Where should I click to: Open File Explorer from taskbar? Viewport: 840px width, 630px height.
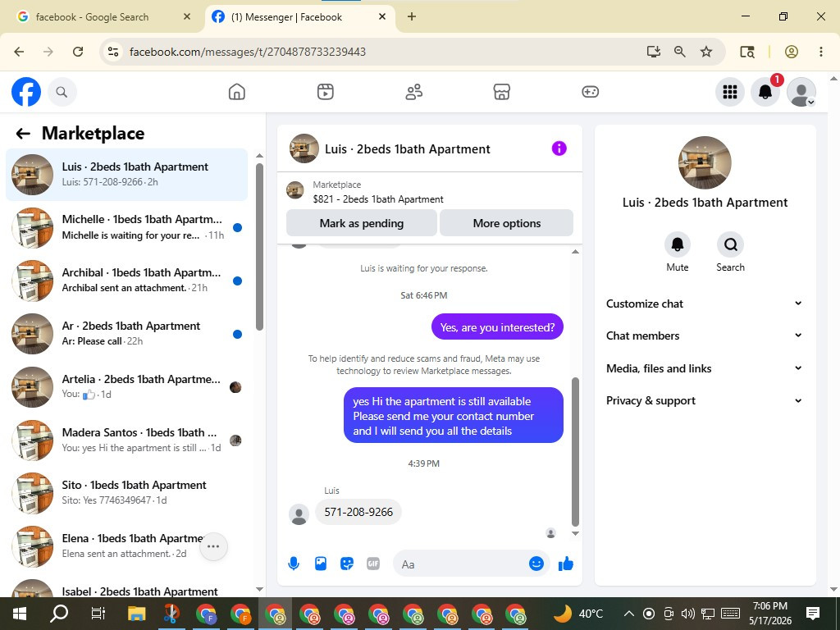137,614
